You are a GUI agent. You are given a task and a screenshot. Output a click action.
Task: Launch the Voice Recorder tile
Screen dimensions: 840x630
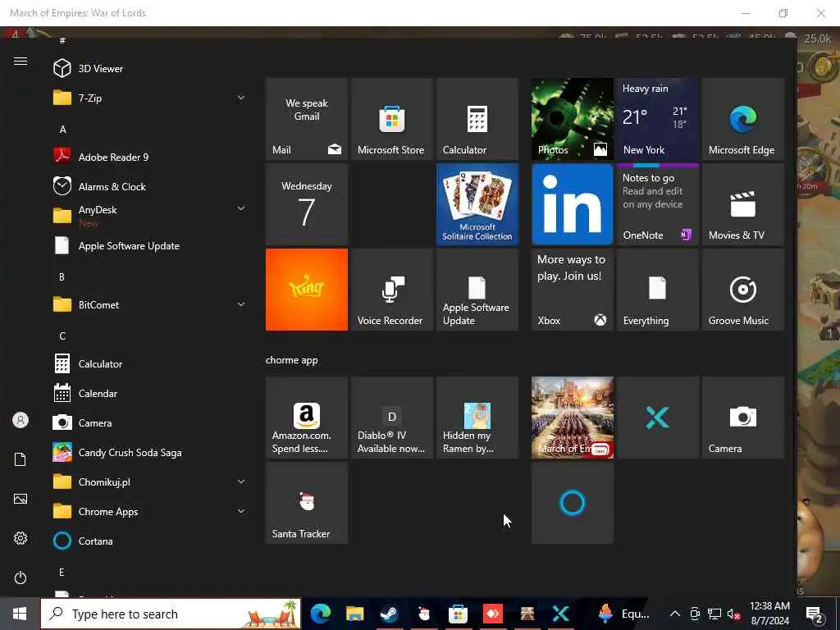pos(391,290)
